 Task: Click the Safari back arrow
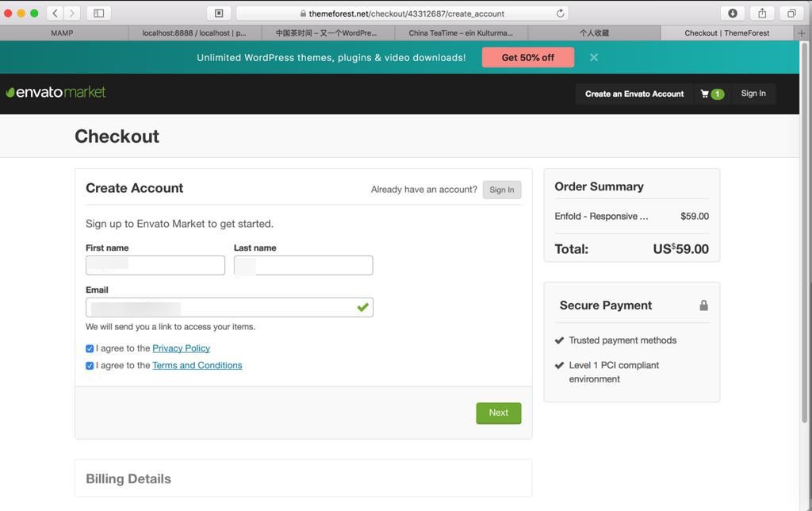click(56, 13)
